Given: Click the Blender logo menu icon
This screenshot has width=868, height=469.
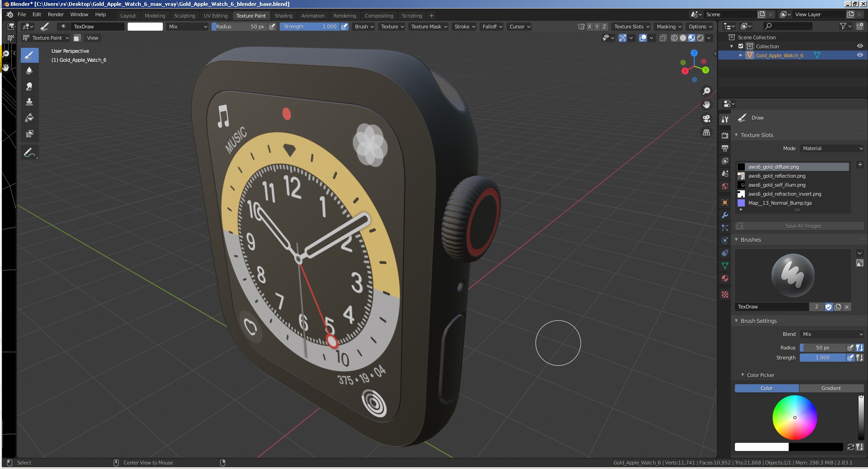Looking at the screenshot, I should coord(10,14).
